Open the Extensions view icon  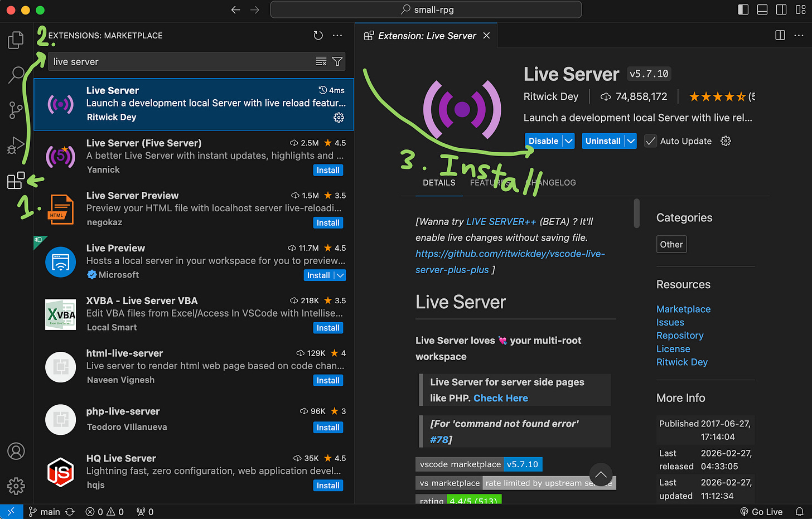pyautogui.click(x=16, y=181)
